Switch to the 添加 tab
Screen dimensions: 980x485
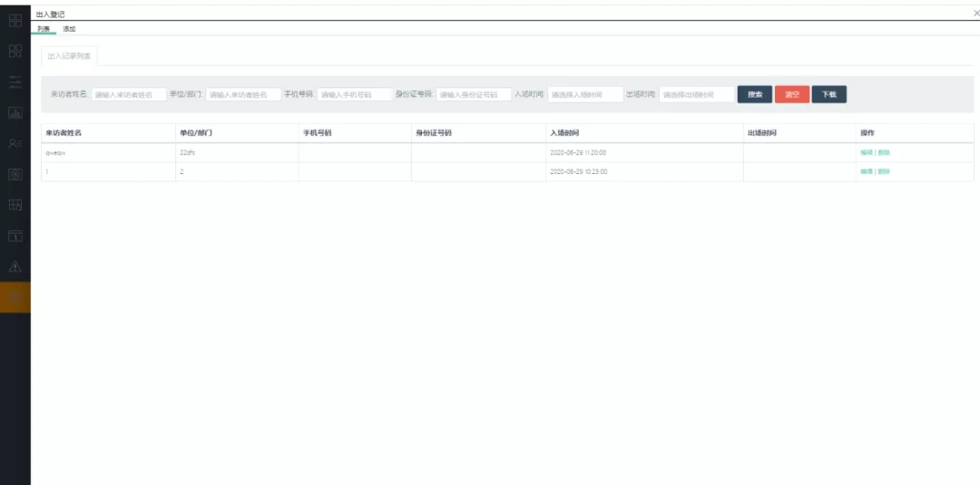coord(69,29)
